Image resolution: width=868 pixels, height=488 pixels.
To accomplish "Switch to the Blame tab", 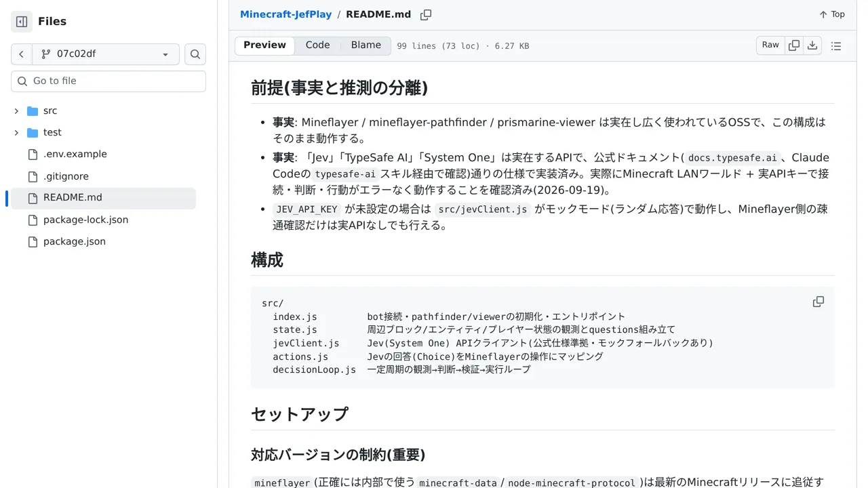I will coord(366,45).
